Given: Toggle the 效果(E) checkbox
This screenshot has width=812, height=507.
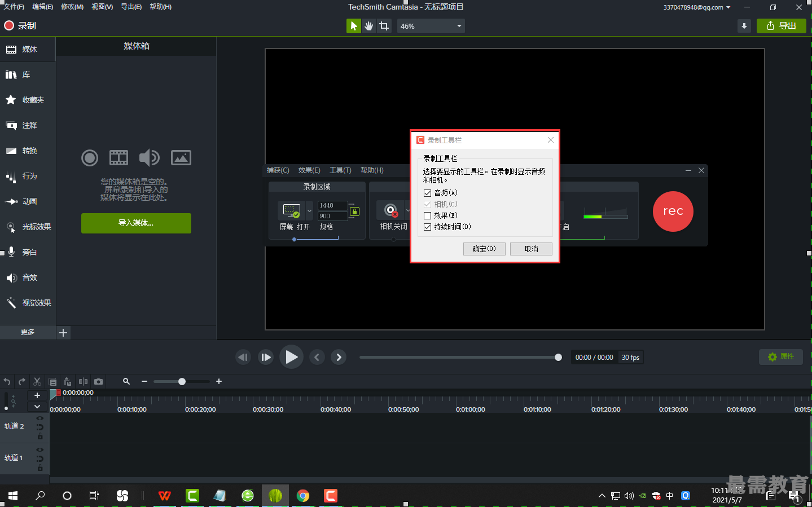Looking at the screenshot, I should click(x=427, y=215).
